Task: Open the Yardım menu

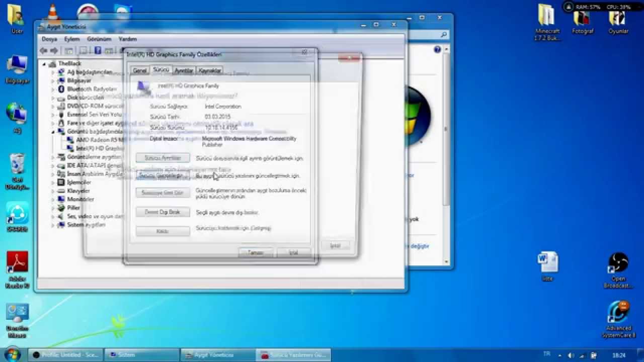Action: tap(128, 39)
